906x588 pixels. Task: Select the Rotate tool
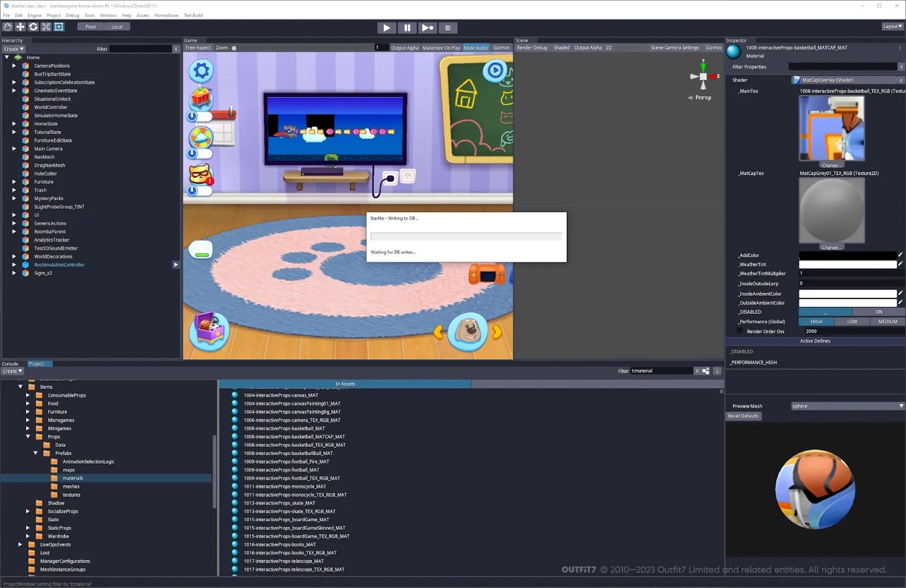click(x=33, y=27)
